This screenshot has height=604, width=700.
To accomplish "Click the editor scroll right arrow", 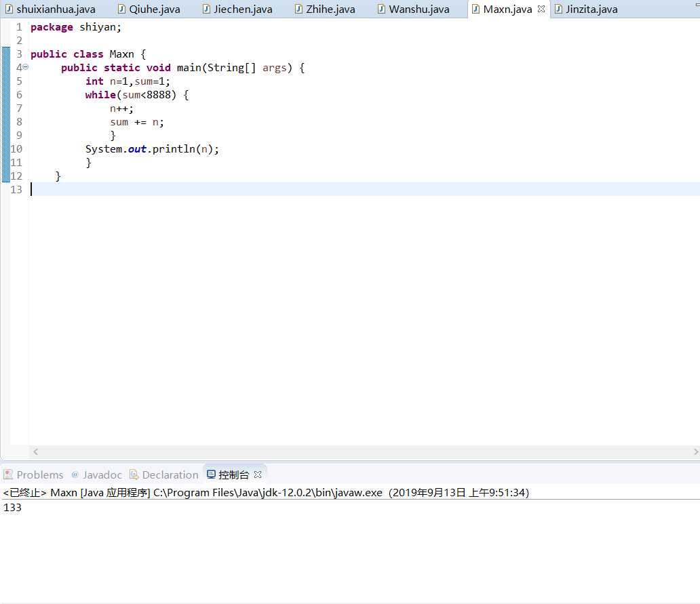I will pyautogui.click(x=695, y=451).
